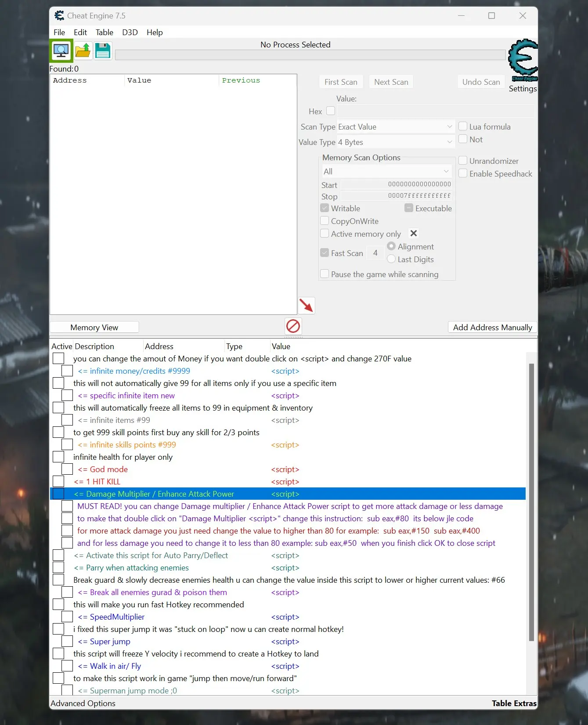
Task: Click the First Scan button
Action: 341,82
